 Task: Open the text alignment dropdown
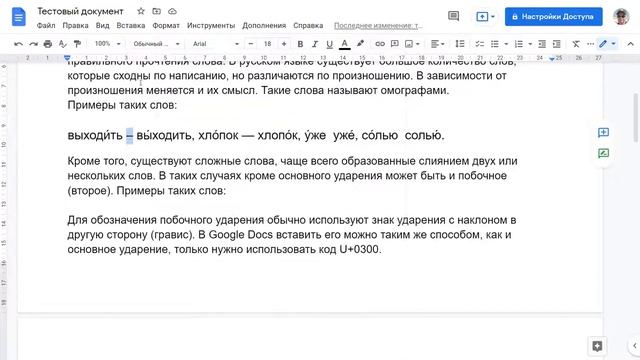pos(438,44)
